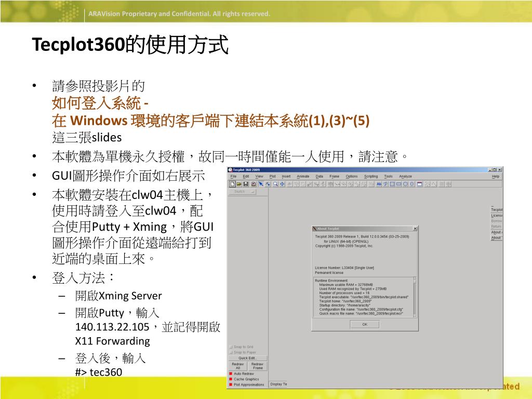This screenshot has width=532, height=399.
Task: Select the circle geometry tool
Action: (405, 184)
